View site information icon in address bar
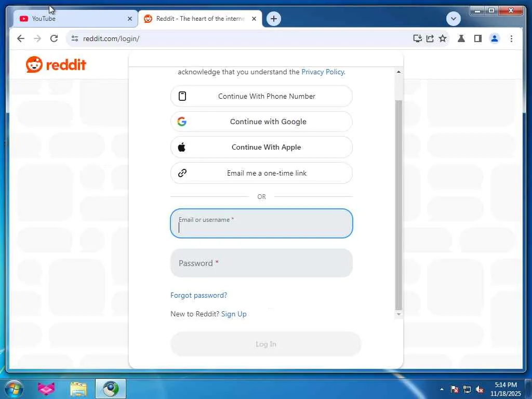The image size is (532, 399). coord(75,38)
